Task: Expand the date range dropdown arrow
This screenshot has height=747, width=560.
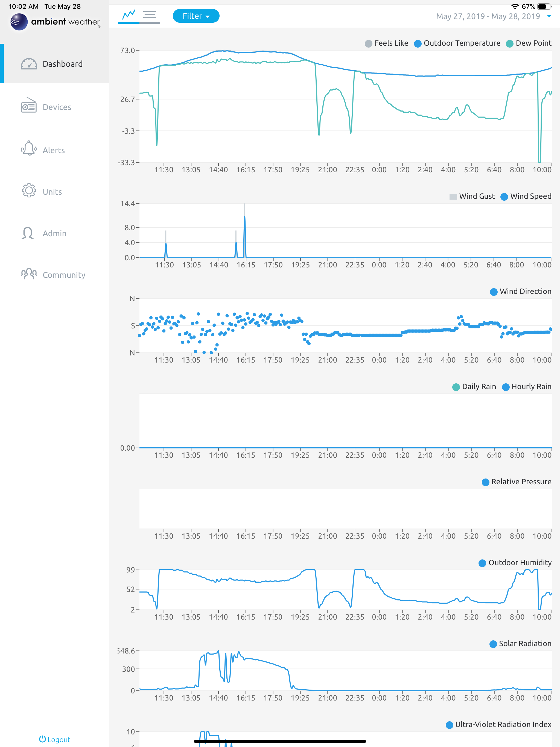Action: pos(549,16)
